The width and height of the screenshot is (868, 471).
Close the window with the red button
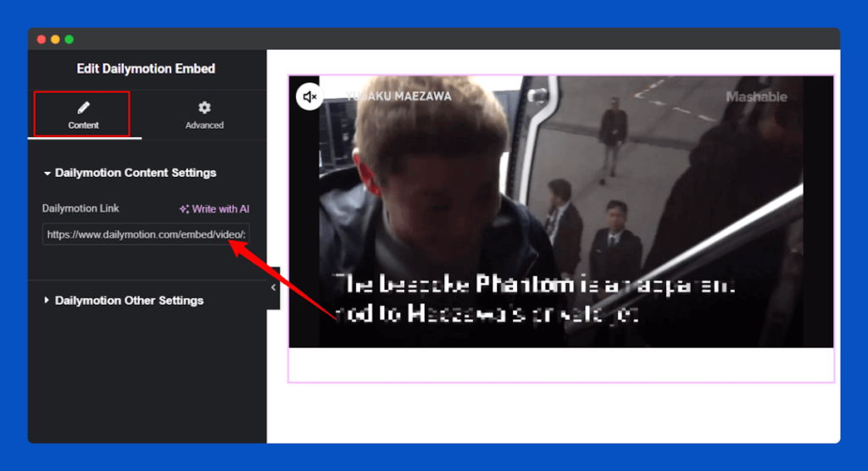pos(42,39)
